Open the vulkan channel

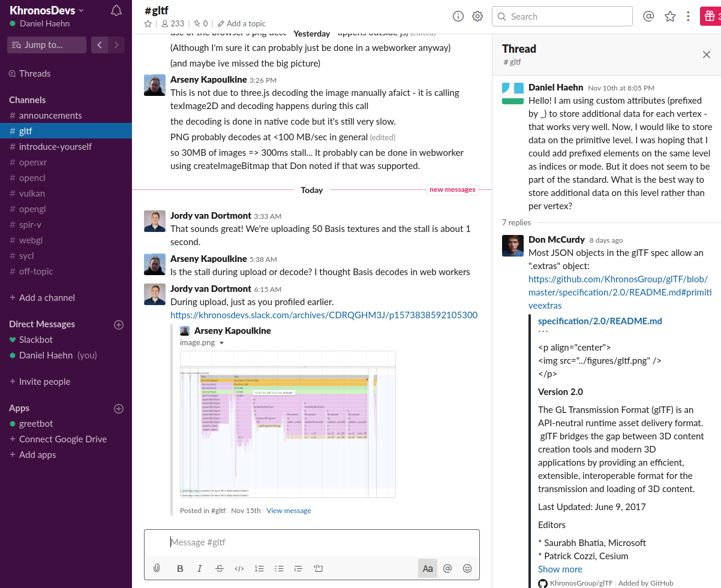click(66, 193)
